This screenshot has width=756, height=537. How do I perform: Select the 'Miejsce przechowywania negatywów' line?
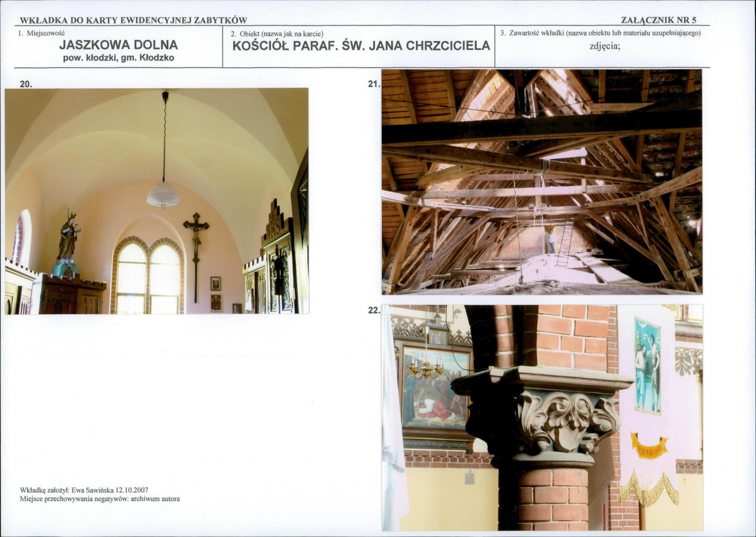tap(100, 499)
